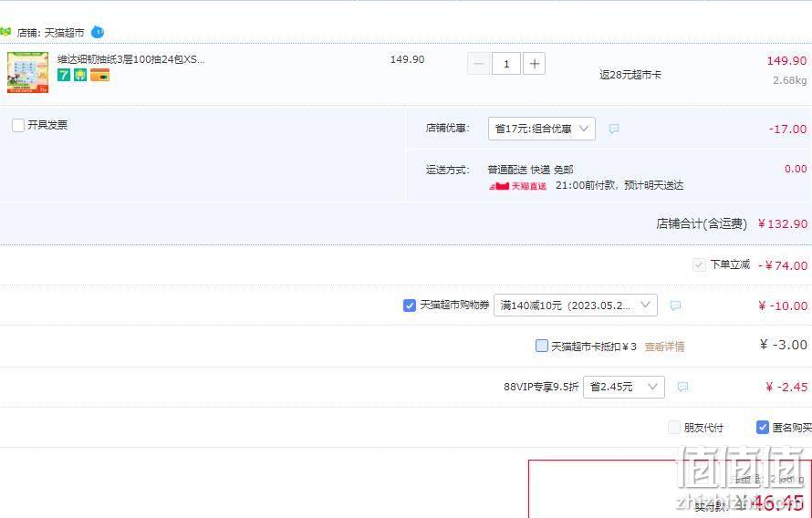Uncheck the 天猫超市购物券 checkbox
The image size is (812, 518).
point(409,306)
